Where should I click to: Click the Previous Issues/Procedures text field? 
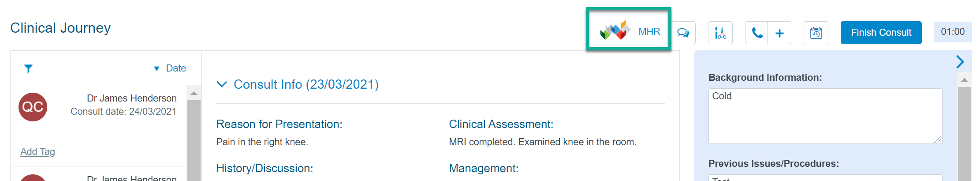click(825, 177)
